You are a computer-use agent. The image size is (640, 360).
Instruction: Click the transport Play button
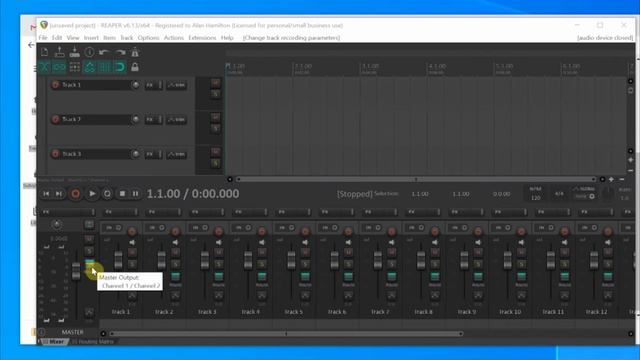click(x=92, y=194)
